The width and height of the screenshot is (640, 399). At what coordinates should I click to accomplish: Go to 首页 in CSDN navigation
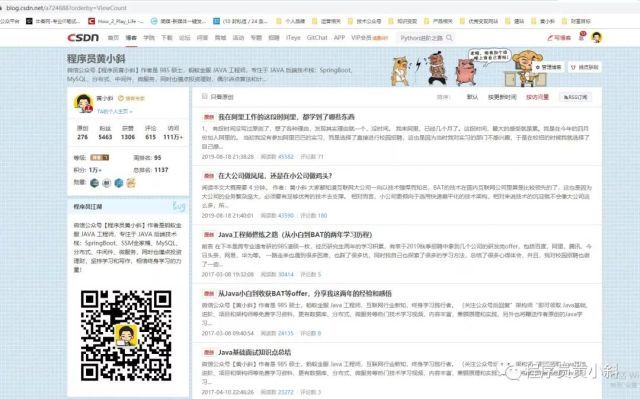(113, 38)
